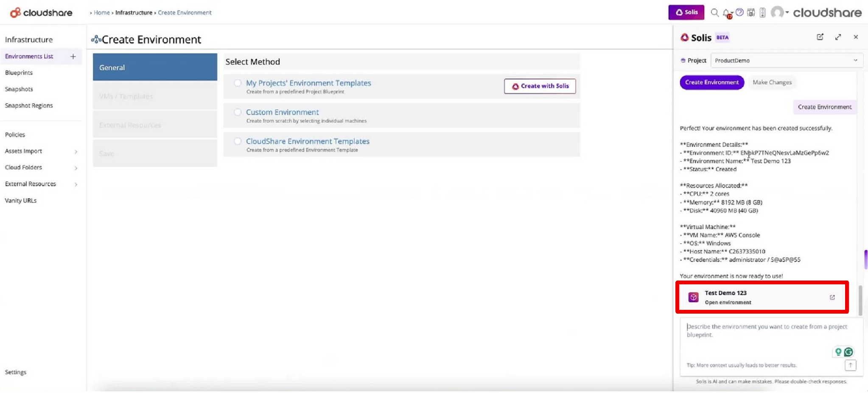The height and width of the screenshot is (393, 868).
Task: Click the Create Environment breadcrumb link
Action: point(185,13)
